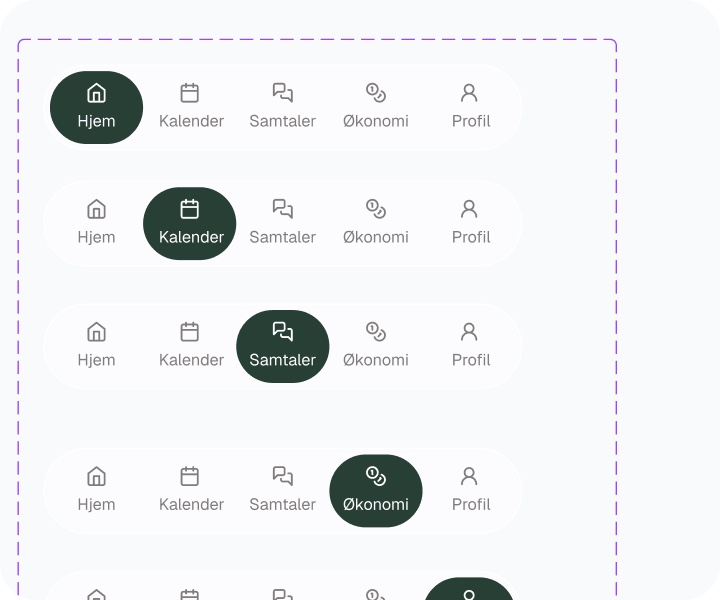Click the highlighted Samtaler pill in the third nav bar
Image resolution: width=720 pixels, height=600 pixels.
pyautogui.click(x=283, y=347)
